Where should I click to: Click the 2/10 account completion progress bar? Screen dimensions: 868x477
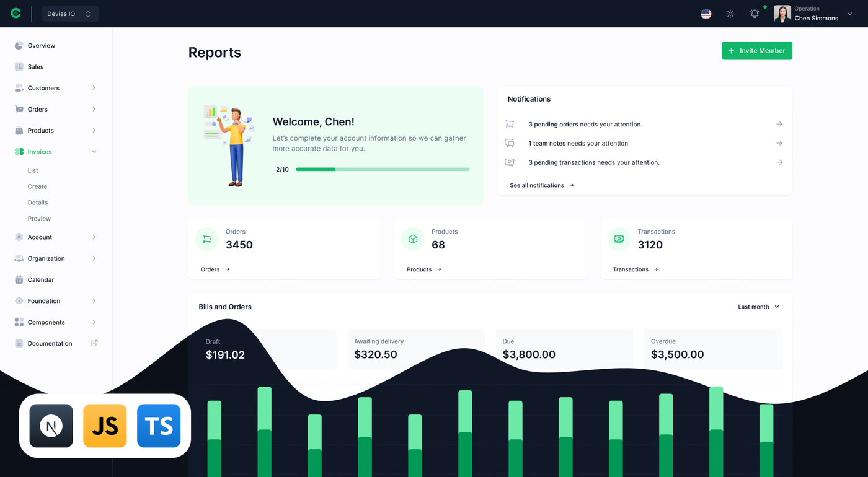[383, 168]
